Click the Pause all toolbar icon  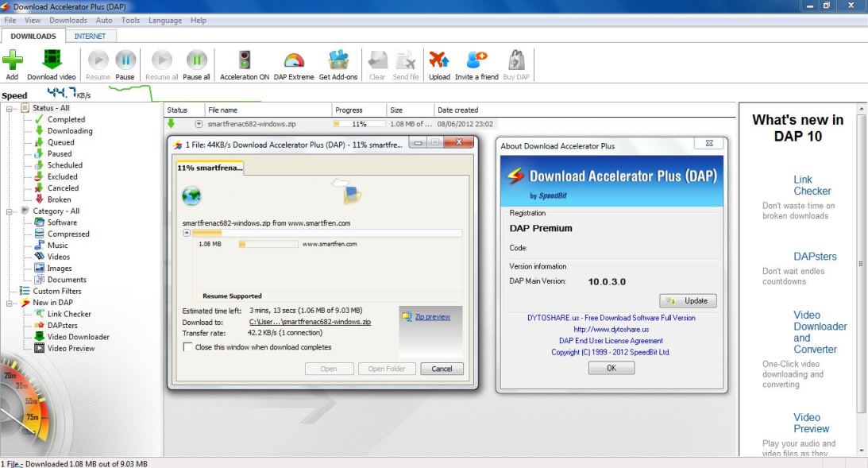click(196, 60)
